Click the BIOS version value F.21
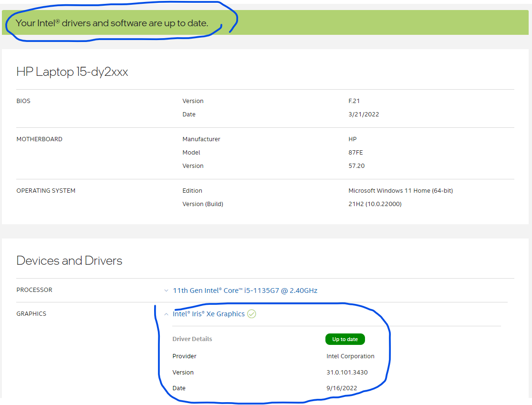The width and height of the screenshot is (532, 405). (355, 101)
